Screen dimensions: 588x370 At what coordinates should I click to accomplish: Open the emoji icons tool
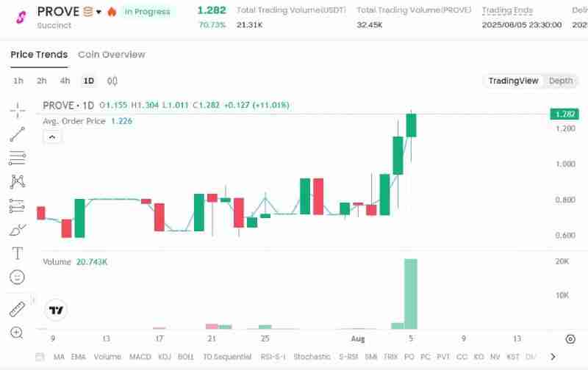[17, 277]
